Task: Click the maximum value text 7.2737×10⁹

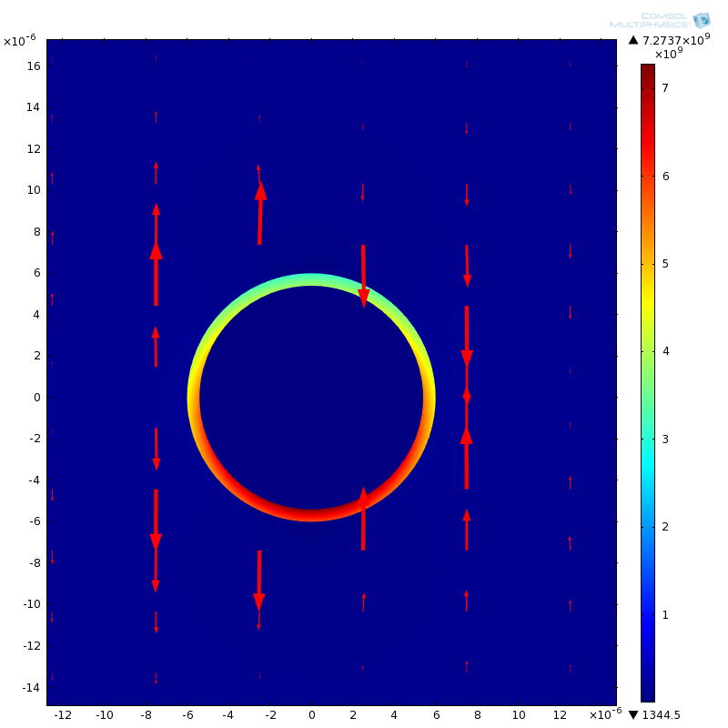Action: [x=675, y=40]
